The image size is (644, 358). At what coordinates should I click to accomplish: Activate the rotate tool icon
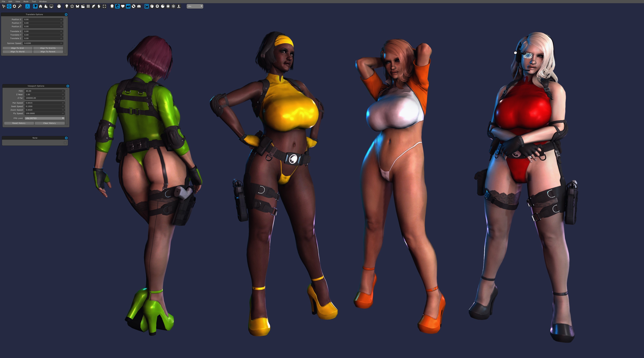14,6
